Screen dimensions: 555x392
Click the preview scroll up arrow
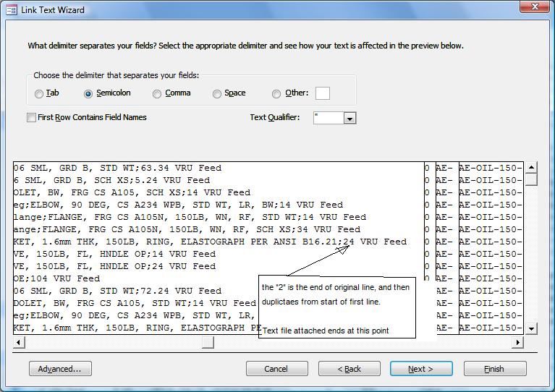(531, 167)
